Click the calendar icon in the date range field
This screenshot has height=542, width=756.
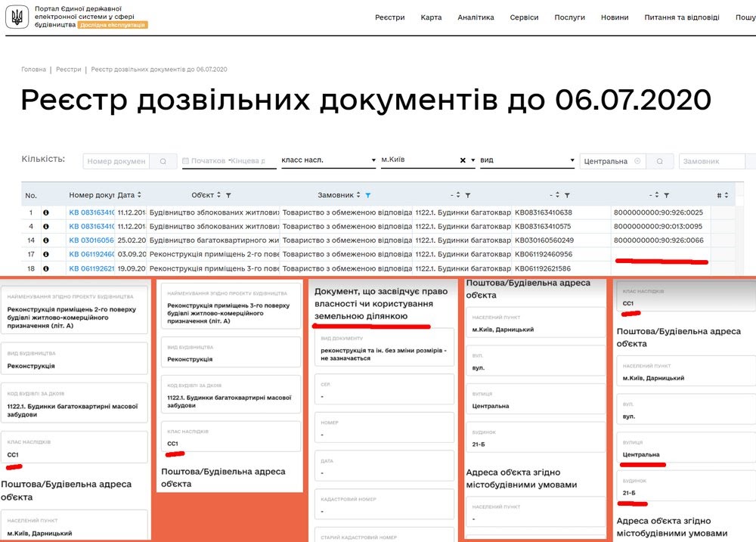pos(185,161)
